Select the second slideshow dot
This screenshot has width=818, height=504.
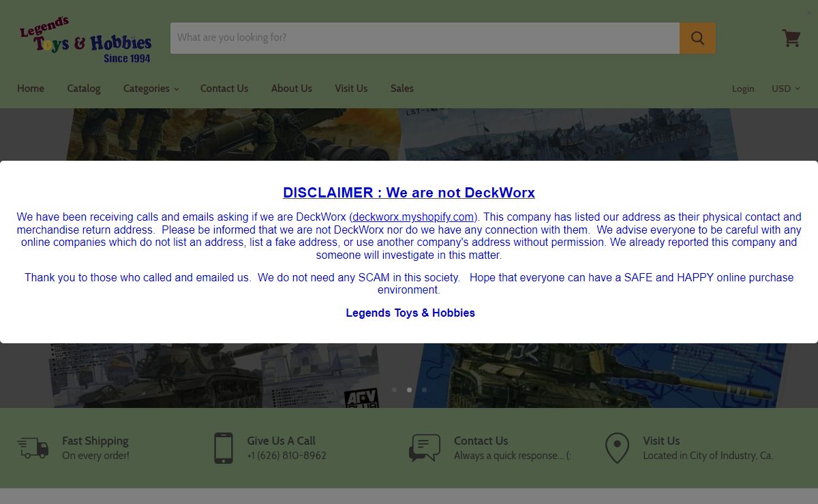pos(409,390)
